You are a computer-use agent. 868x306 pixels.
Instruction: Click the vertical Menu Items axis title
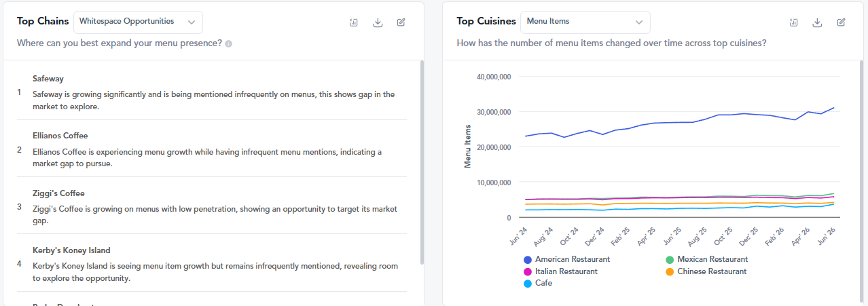[x=467, y=147]
